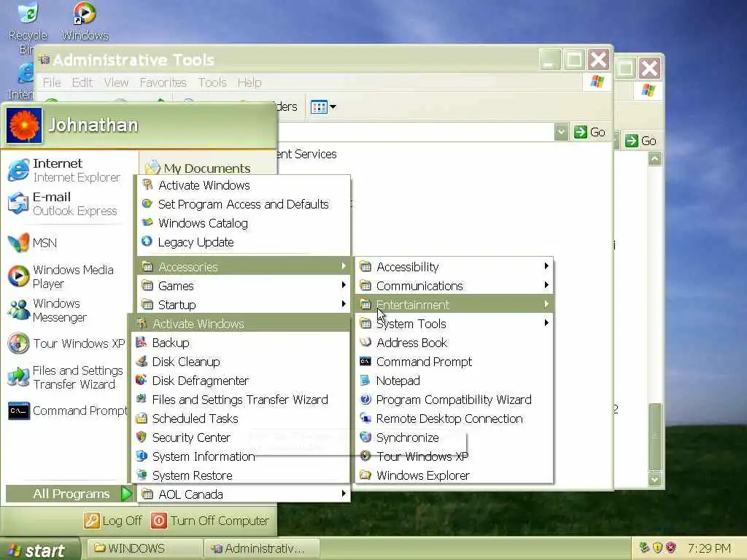Click Go button in Administrative Tools

(x=589, y=132)
